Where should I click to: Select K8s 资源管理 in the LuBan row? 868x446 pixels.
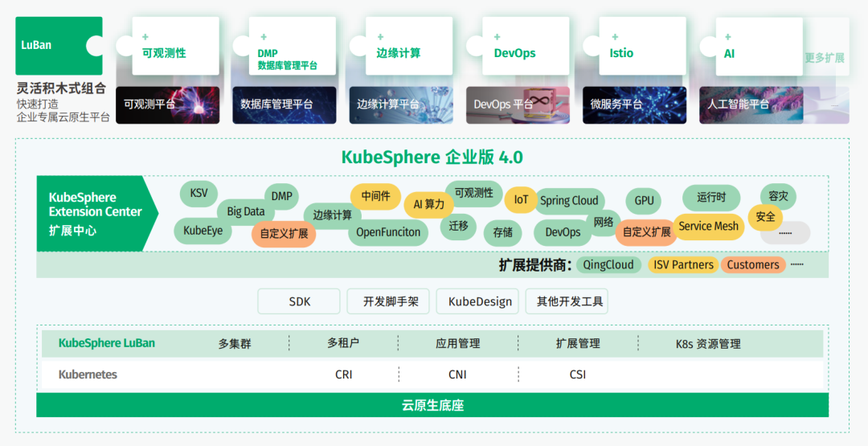[x=708, y=344]
